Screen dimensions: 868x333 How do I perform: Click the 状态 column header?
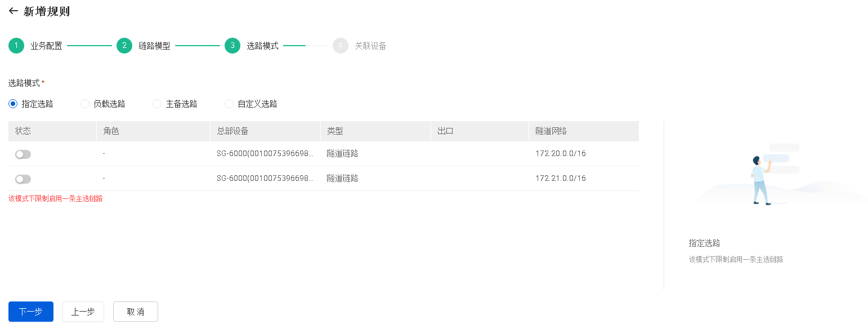point(23,131)
